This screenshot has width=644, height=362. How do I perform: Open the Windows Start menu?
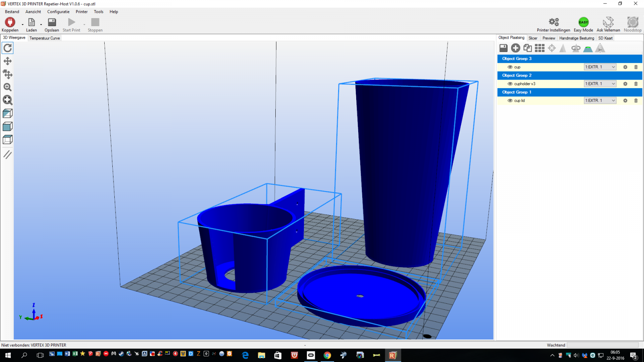tap(8, 355)
